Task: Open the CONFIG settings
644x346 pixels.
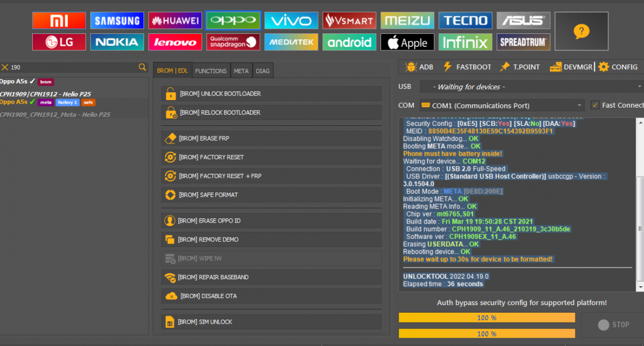Action: point(618,67)
